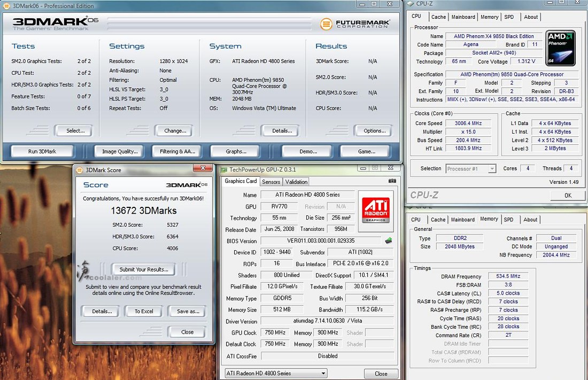Click the ATI Radeon logo in GPU-Z
The height and width of the screenshot is (380, 588).
[376, 211]
